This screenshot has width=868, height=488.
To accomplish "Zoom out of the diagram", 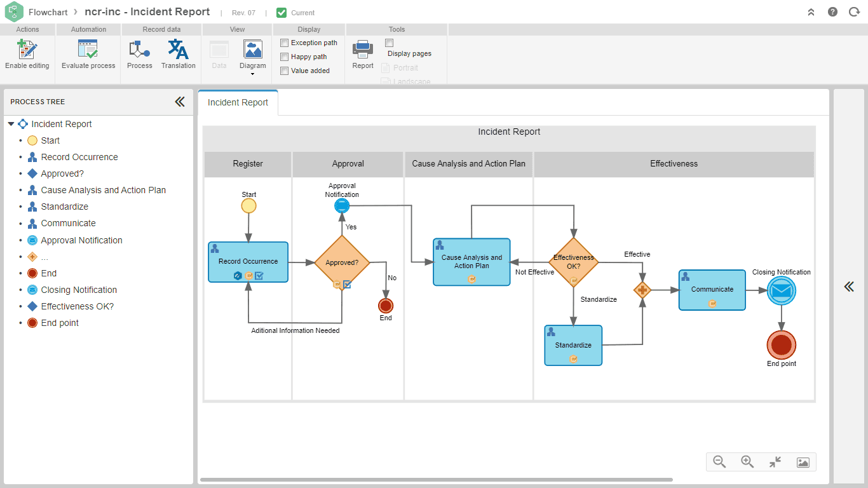I will (x=719, y=462).
